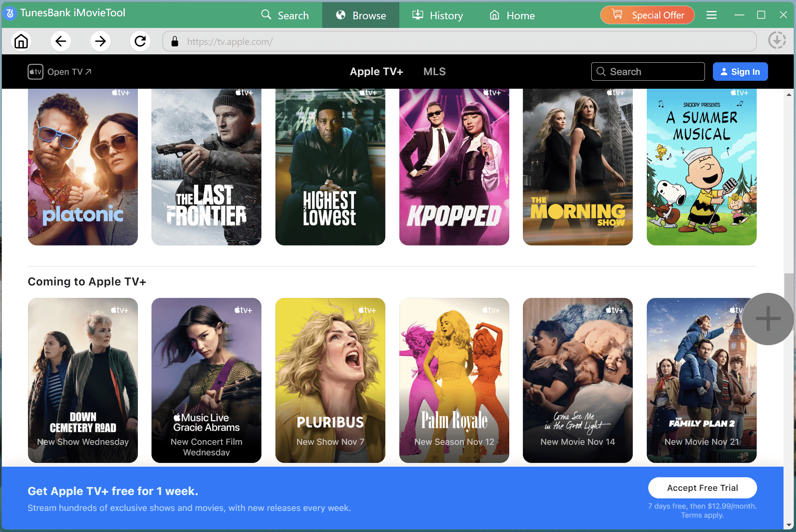This screenshot has width=796, height=532.
Task: Click the floating plus button on the right
Action: [767, 319]
